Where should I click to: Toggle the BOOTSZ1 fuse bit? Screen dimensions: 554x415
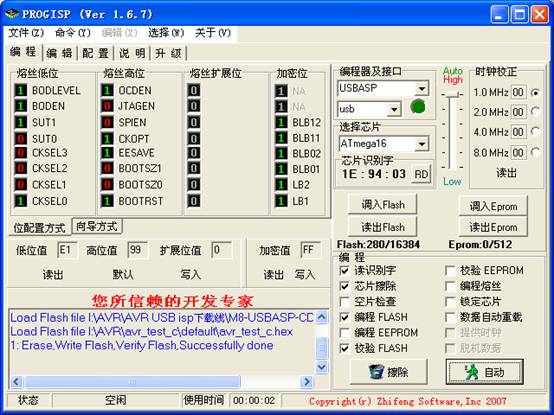point(107,168)
